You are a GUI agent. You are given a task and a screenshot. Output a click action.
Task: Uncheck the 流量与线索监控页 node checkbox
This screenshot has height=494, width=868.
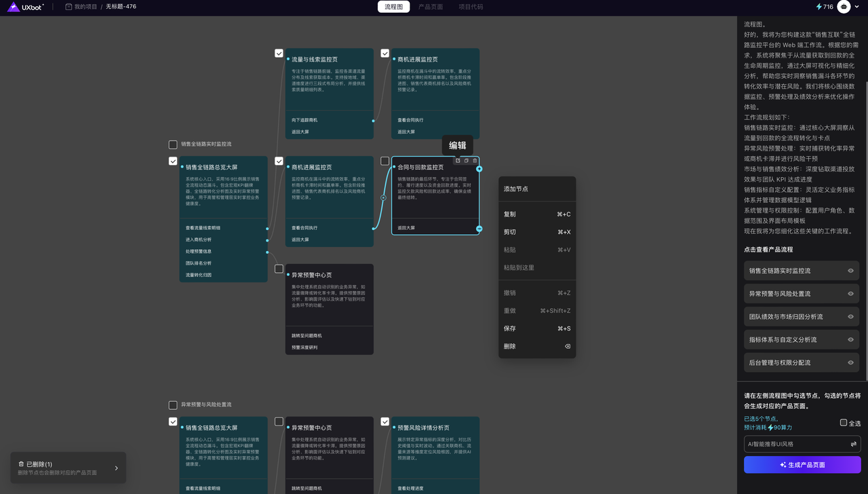(x=279, y=53)
